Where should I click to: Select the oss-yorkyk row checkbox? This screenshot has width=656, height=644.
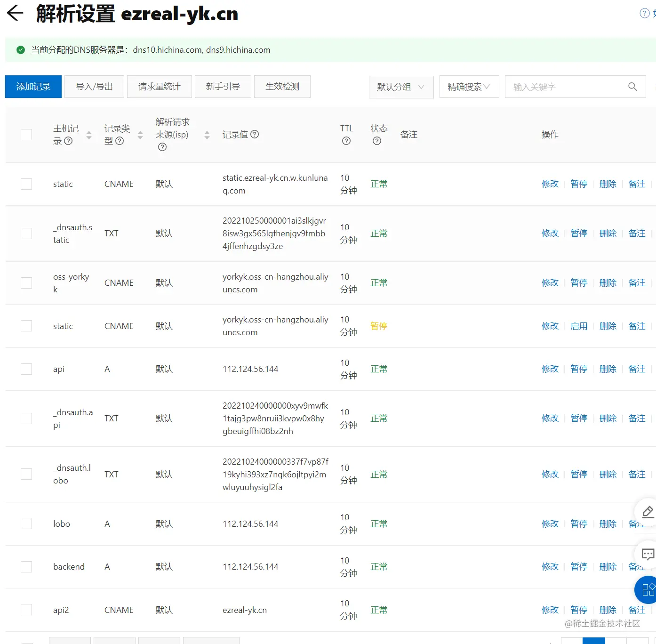coord(26,283)
